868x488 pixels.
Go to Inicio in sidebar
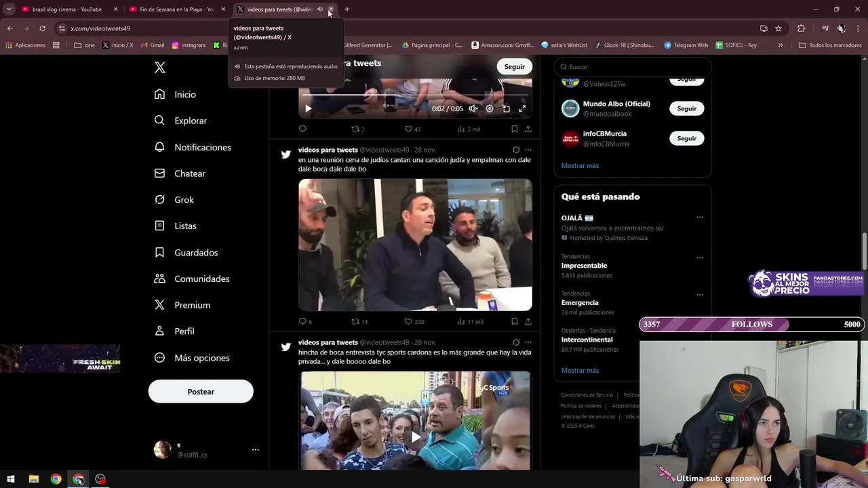(x=175, y=94)
